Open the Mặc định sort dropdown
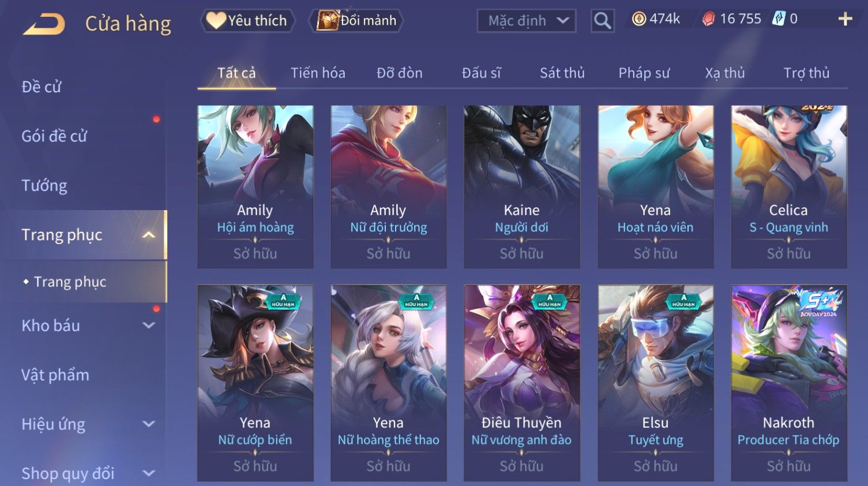Image resolution: width=868 pixels, height=486 pixels. coord(527,21)
